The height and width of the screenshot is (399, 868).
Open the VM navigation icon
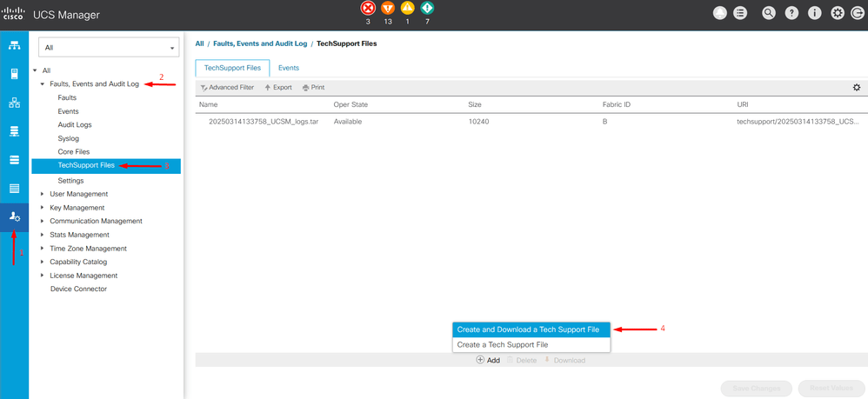click(15, 160)
